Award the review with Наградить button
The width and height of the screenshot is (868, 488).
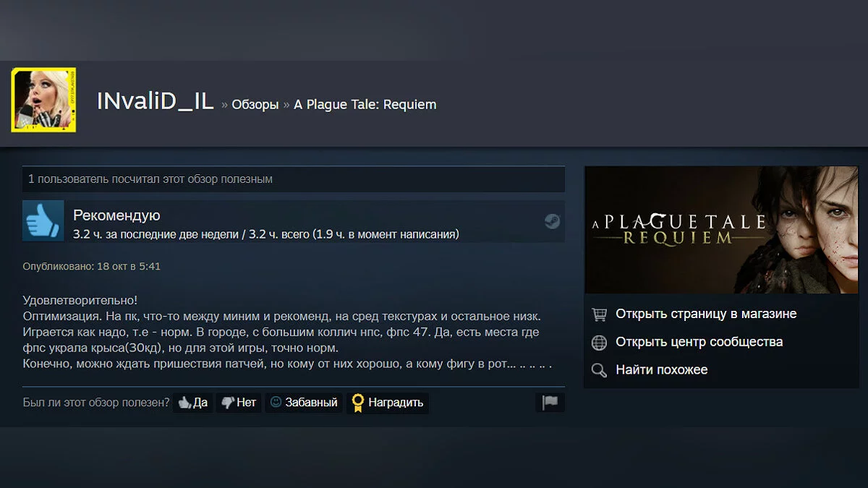click(388, 403)
